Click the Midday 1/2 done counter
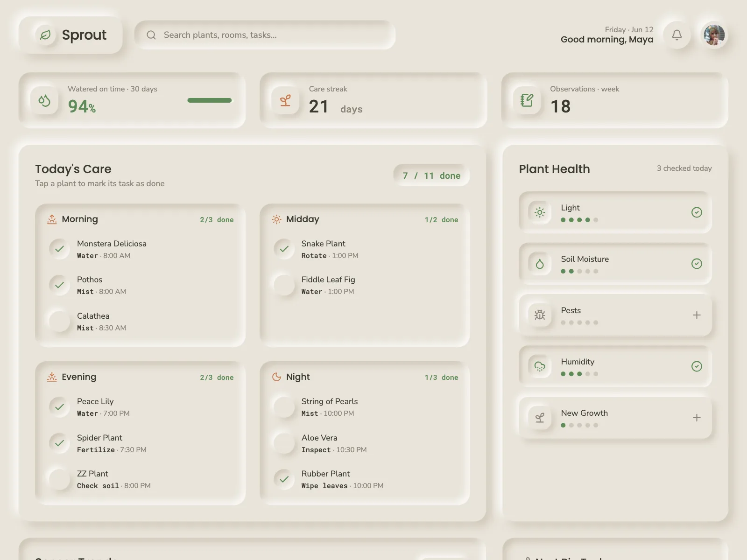Viewport: 747px width, 560px height. (x=441, y=220)
